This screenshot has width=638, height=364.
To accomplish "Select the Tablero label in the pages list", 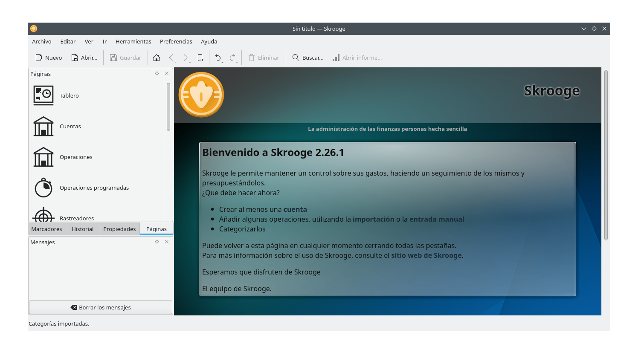I will pyautogui.click(x=69, y=95).
